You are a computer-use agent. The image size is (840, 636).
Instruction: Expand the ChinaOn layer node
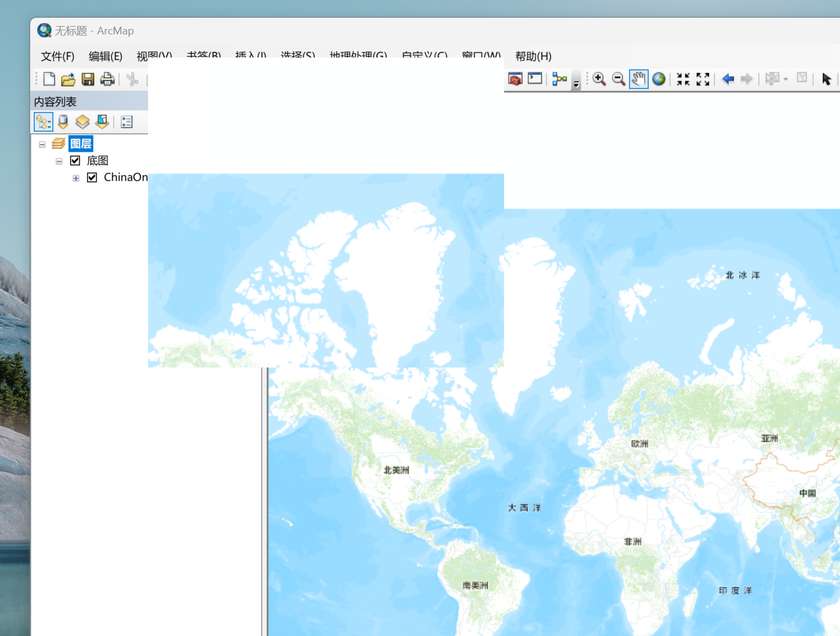tap(76, 178)
